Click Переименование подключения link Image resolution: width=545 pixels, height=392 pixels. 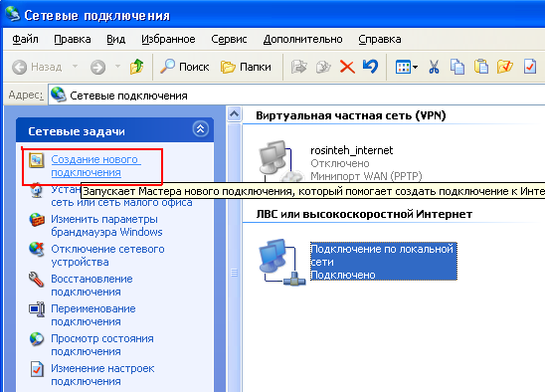tap(93, 315)
